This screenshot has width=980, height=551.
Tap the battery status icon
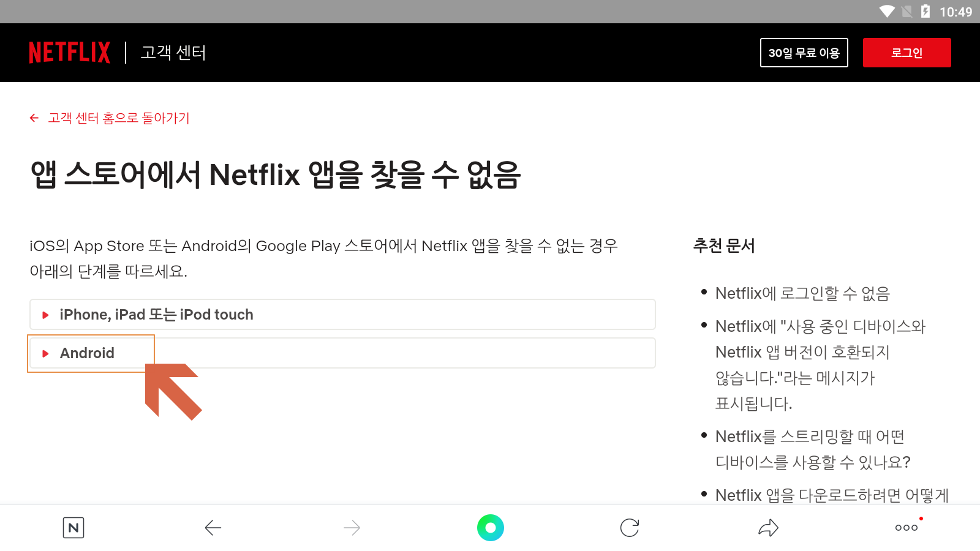(x=925, y=12)
